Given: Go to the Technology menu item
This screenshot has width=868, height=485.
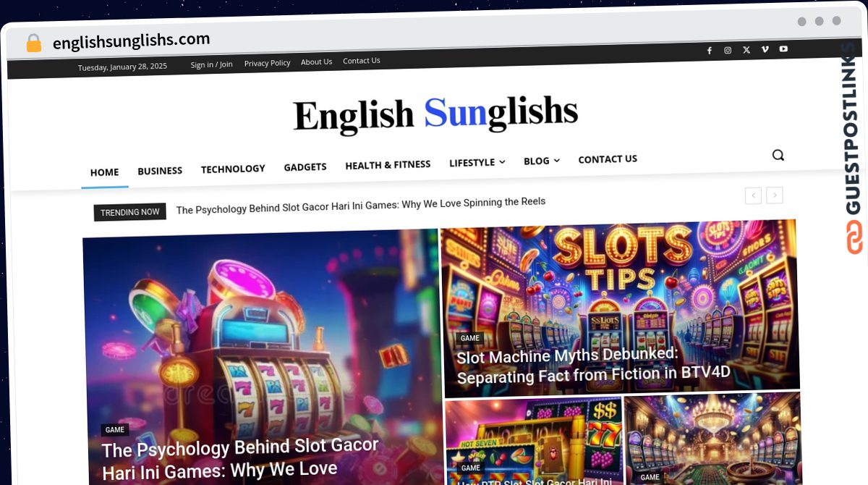Looking at the screenshot, I should (233, 169).
